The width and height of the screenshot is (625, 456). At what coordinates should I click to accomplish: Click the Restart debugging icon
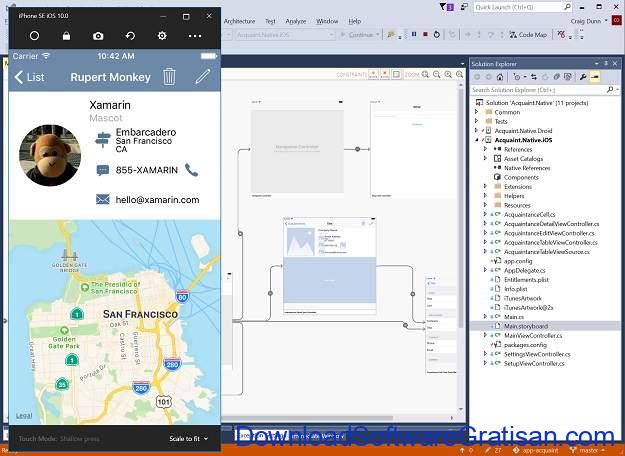436,35
